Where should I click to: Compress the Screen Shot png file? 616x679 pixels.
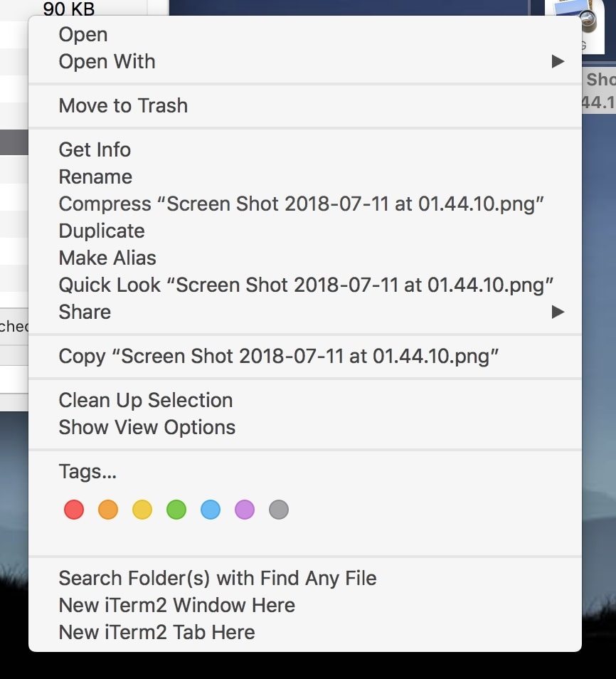(301, 204)
